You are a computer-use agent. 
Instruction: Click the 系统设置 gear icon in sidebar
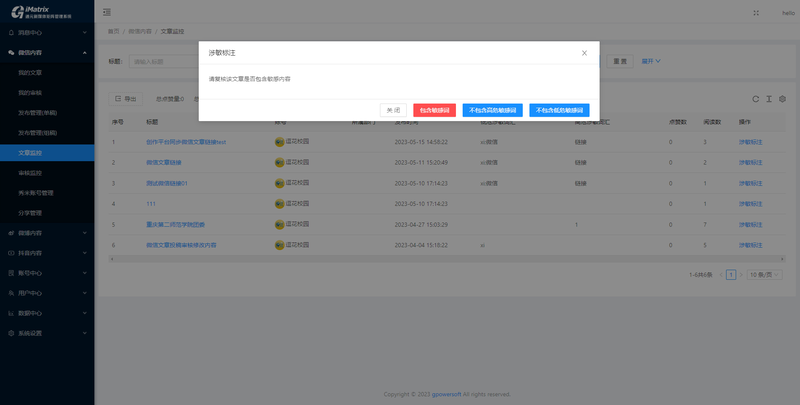(x=11, y=333)
